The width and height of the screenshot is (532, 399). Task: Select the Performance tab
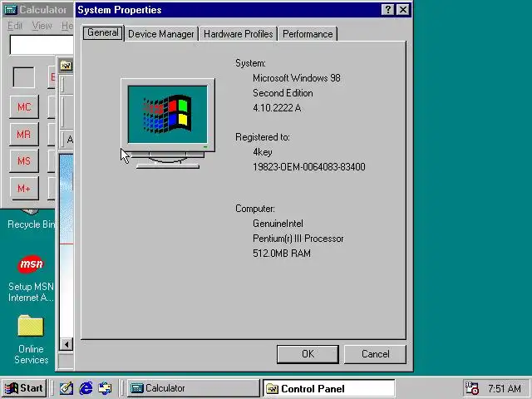[308, 34]
